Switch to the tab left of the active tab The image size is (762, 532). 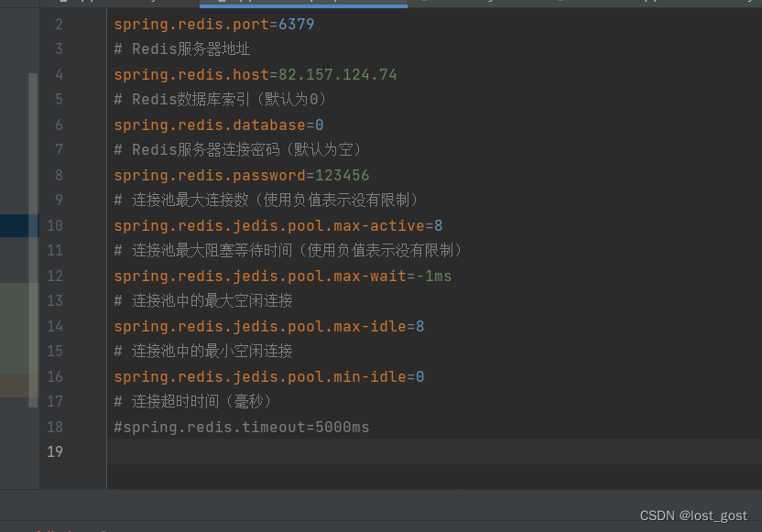(x=137, y=4)
